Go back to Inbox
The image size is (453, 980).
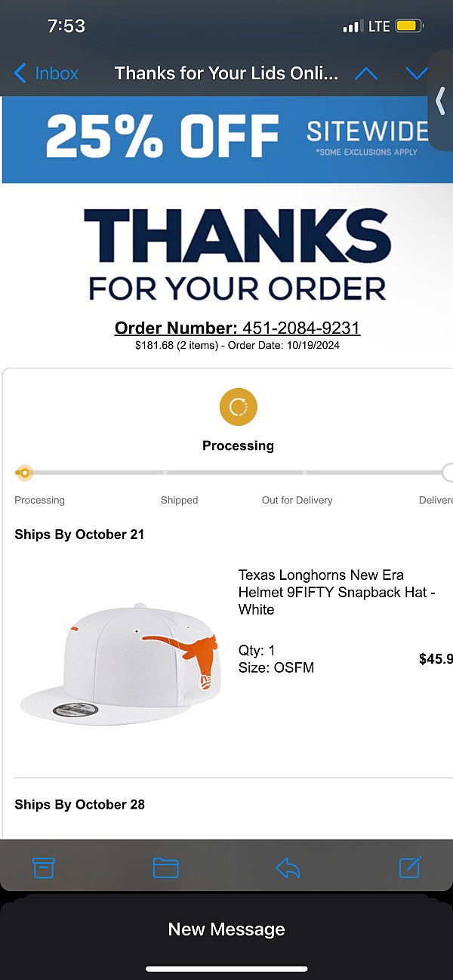[47, 73]
